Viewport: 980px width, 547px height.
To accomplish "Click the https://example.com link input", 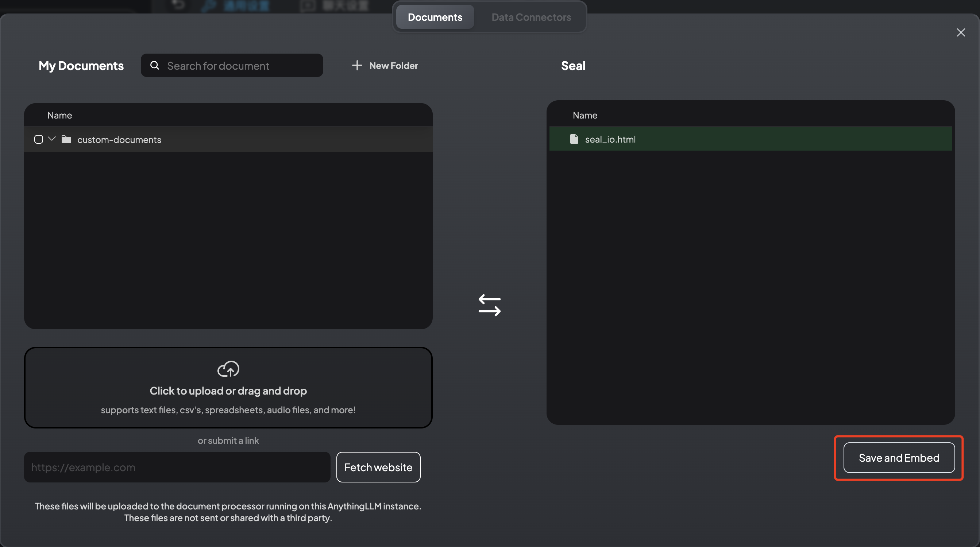I will pos(177,467).
